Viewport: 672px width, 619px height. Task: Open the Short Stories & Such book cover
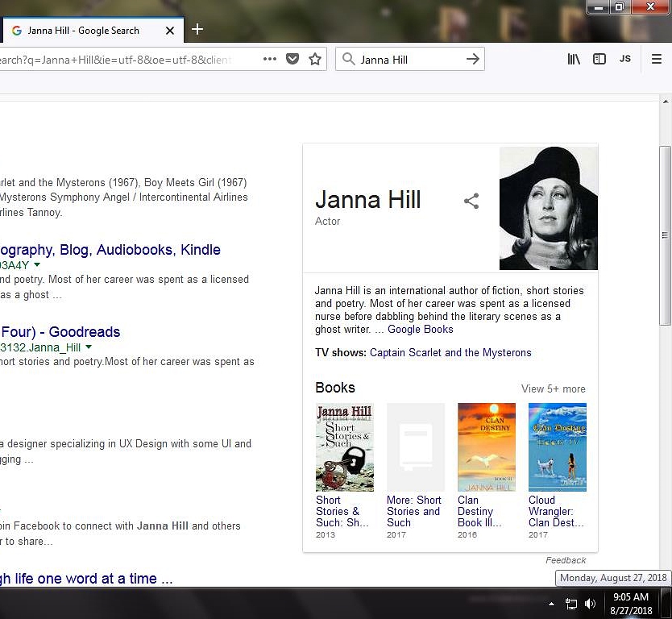click(x=344, y=447)
